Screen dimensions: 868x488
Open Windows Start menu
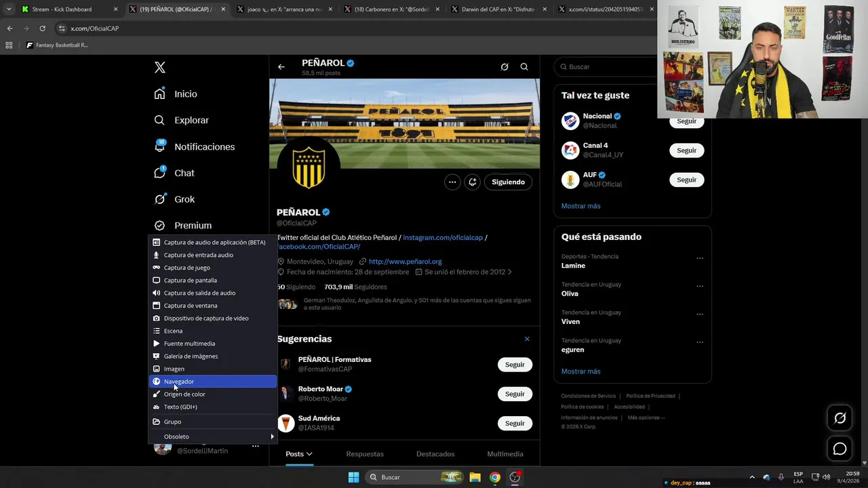pos(353,477)
